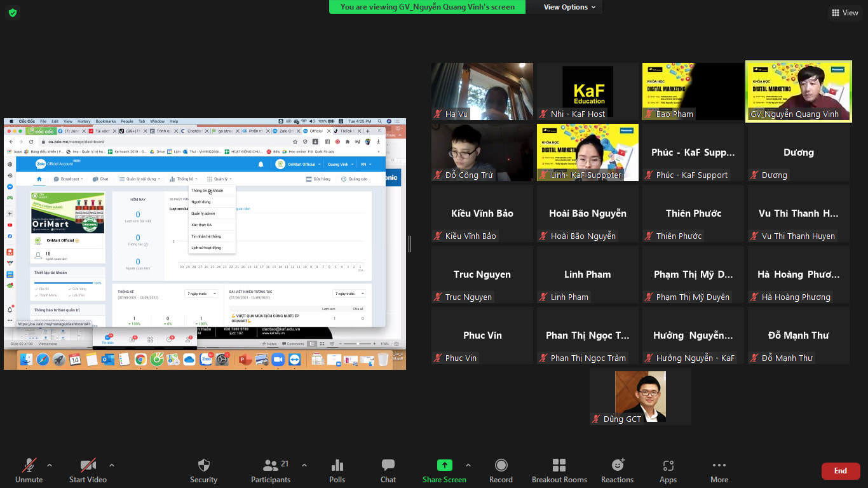Open the View Options dropdown

pyautogui.click(x=569, y=7)
